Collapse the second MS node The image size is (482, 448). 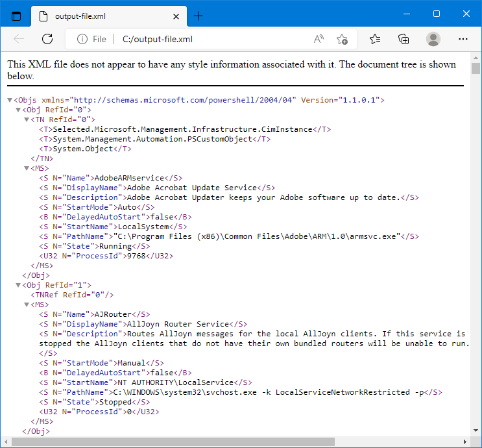pos(27,305)
